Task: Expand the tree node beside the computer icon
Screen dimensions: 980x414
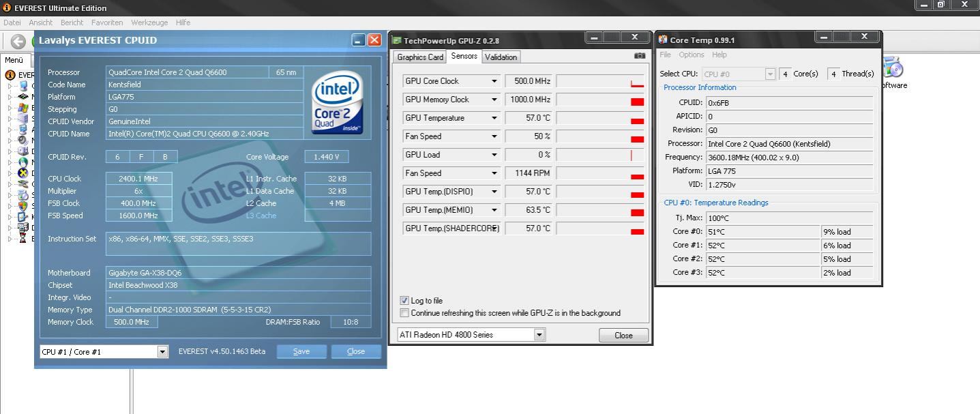Action: (x=10, y=86)
